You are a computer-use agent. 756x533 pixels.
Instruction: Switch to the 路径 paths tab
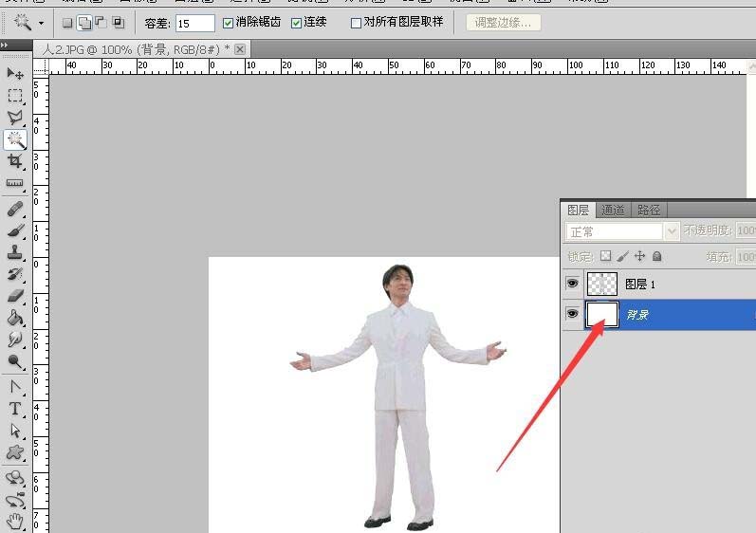click(649, 211)
